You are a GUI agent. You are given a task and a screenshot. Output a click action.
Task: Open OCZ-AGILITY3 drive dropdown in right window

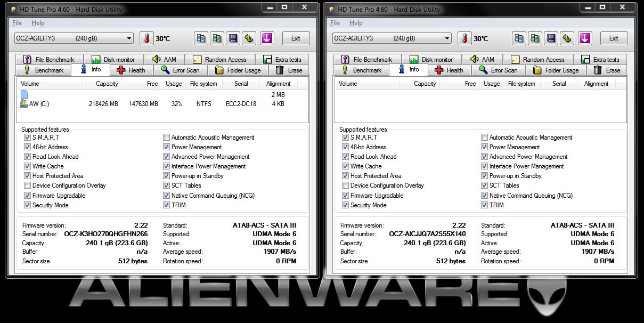pos(392,38)
